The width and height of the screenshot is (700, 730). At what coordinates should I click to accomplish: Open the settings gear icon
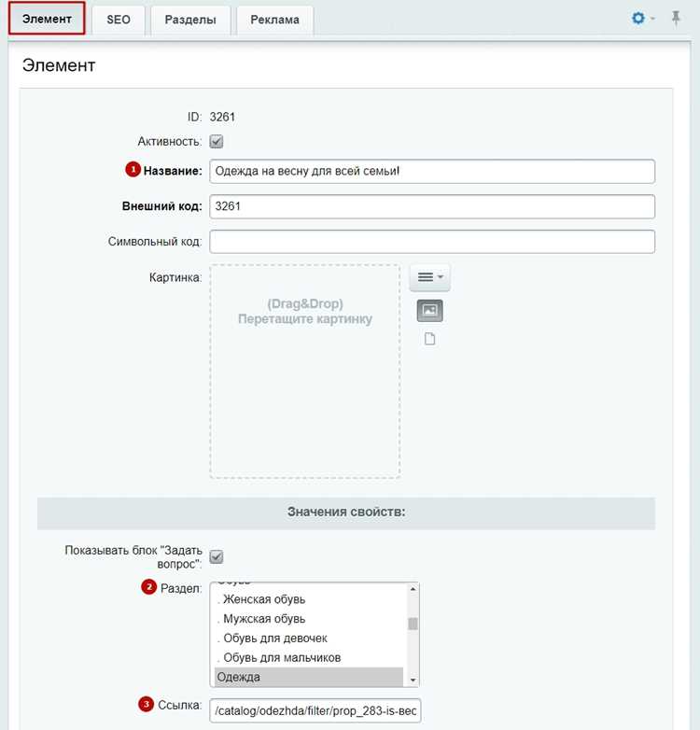coord(638,19)
